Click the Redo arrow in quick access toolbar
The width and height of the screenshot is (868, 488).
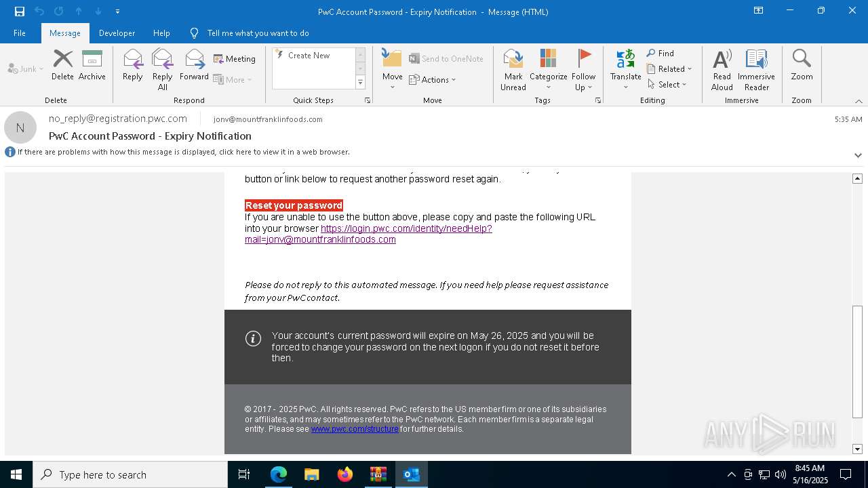coord(59,12)
